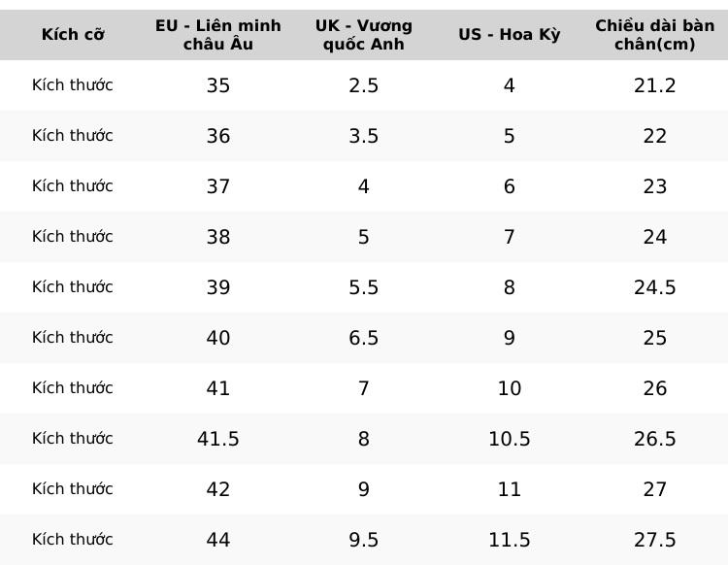Select the EU size 39 cell

[218, 287]
